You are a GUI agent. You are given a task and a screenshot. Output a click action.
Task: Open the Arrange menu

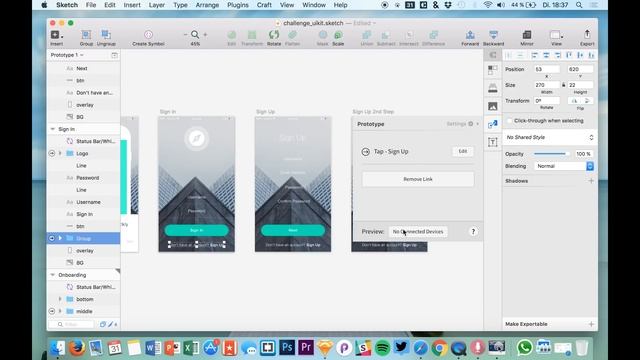coord(207,5)
